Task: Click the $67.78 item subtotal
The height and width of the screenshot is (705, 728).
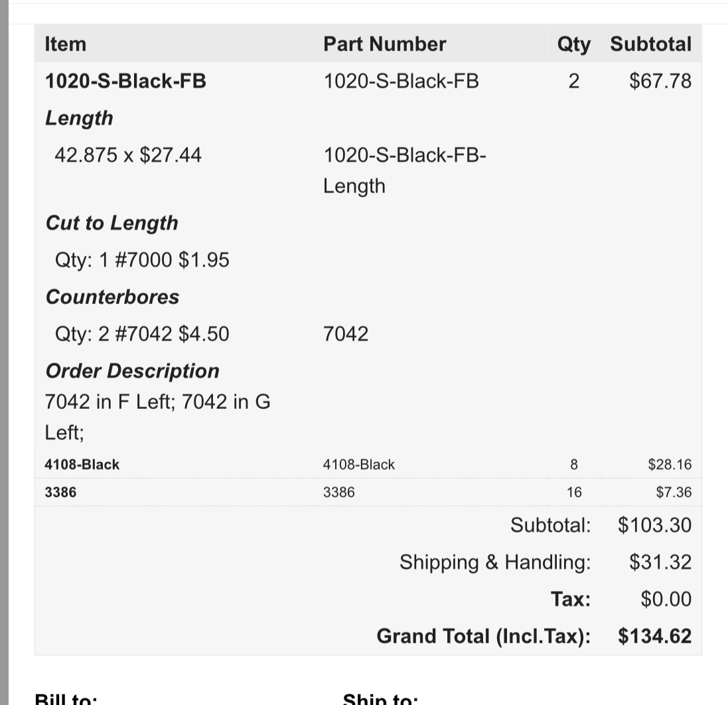Action: coord(660,81)
